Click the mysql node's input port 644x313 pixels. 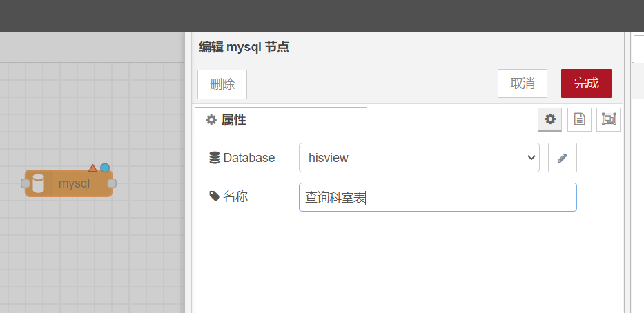tap(26, 183)
